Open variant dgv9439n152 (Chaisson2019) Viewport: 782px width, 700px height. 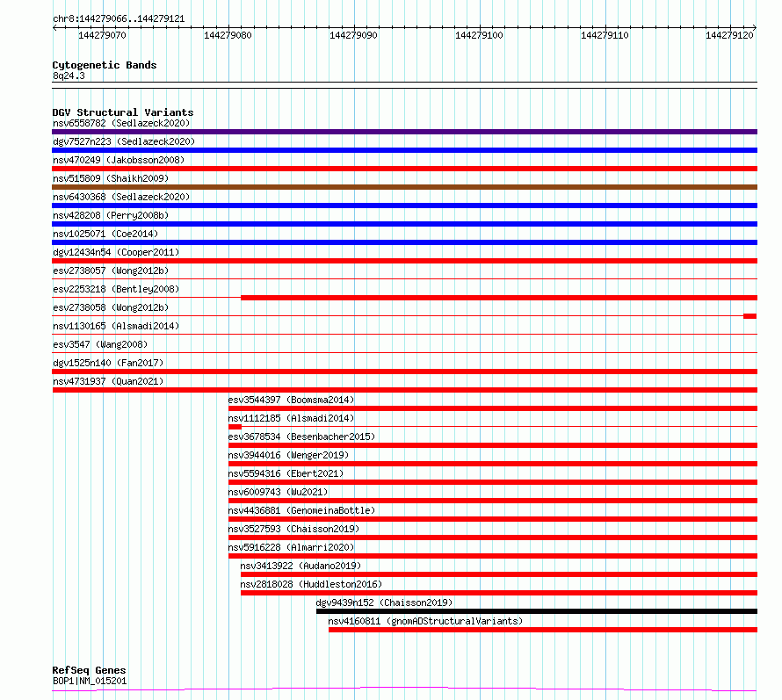385,603
